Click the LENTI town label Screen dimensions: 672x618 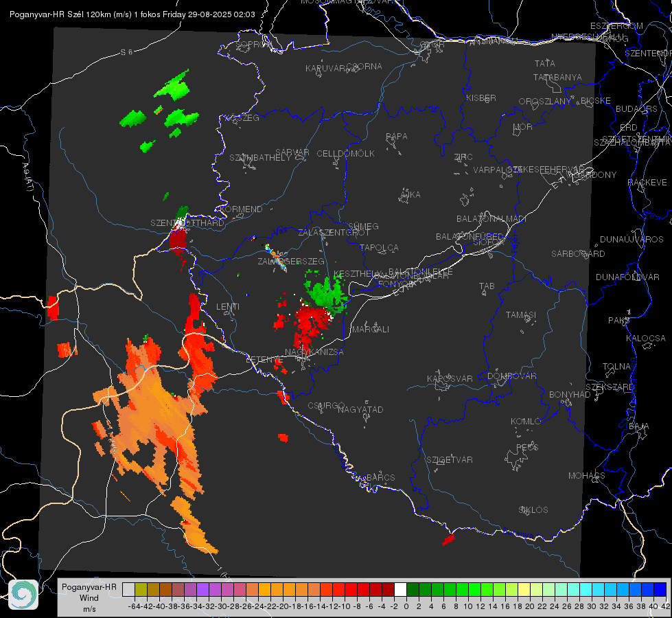pyautogui.click(x=228, y=307)
